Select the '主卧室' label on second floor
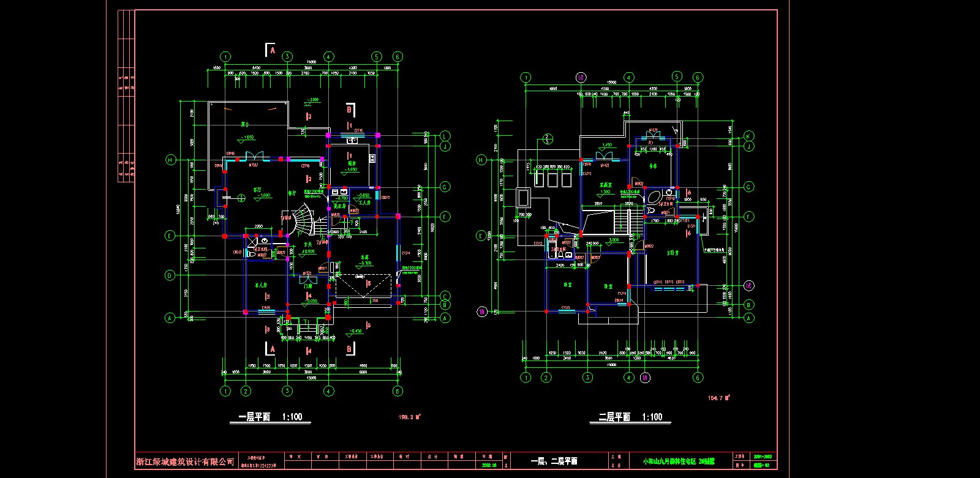Viewport: 980px width, 478px height. coord(673,252)
